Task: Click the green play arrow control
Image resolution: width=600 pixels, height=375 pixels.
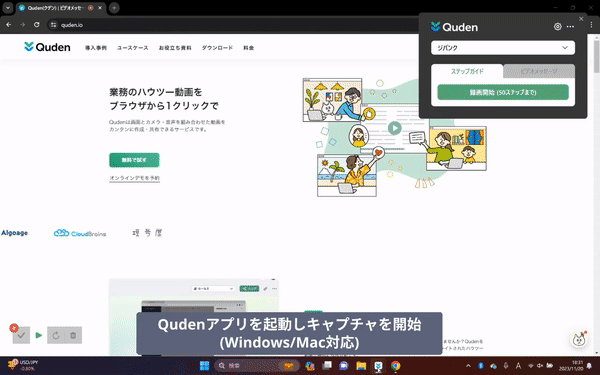Action: click(x=39, y=335)
